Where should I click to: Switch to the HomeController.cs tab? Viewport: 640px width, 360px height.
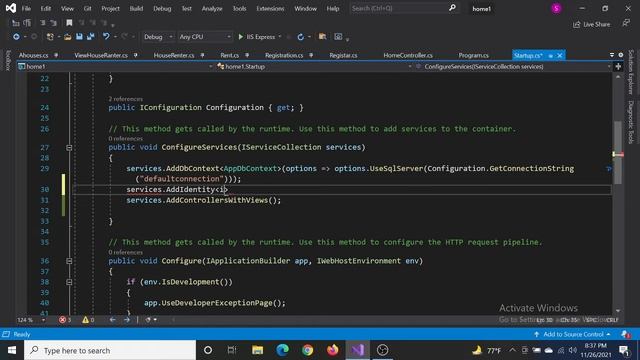pos(408,55)
